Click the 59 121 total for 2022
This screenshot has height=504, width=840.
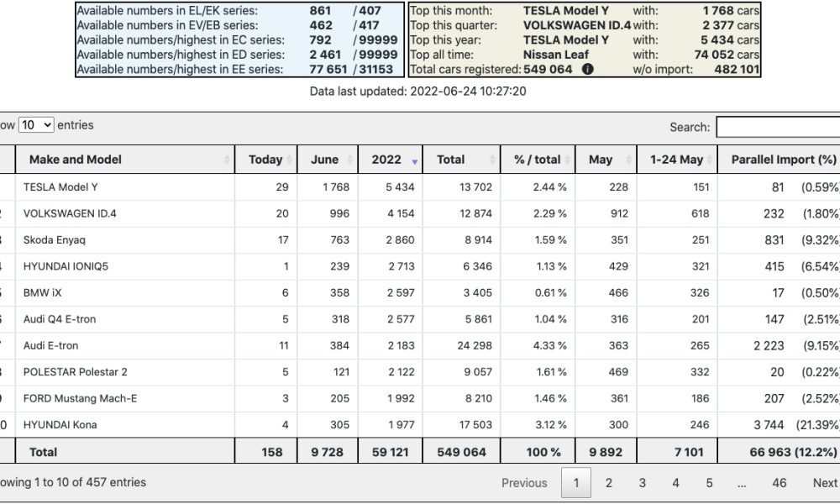coord(390,452)
